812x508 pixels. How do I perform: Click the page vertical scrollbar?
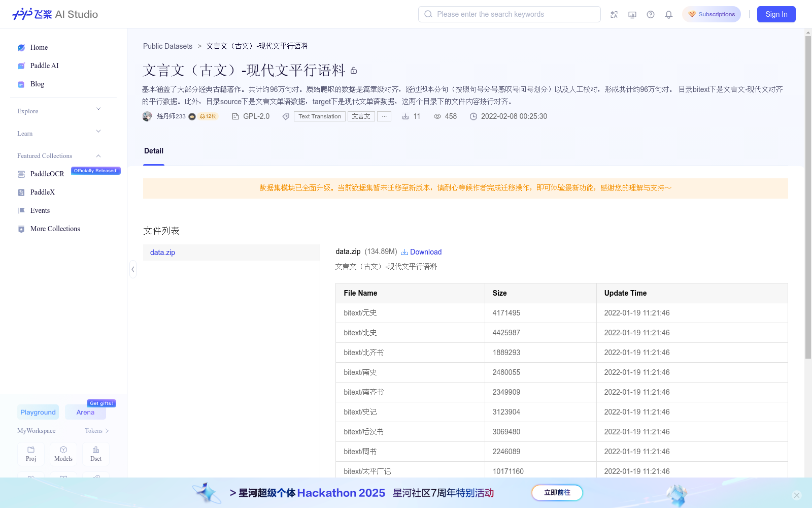[808, 198]
